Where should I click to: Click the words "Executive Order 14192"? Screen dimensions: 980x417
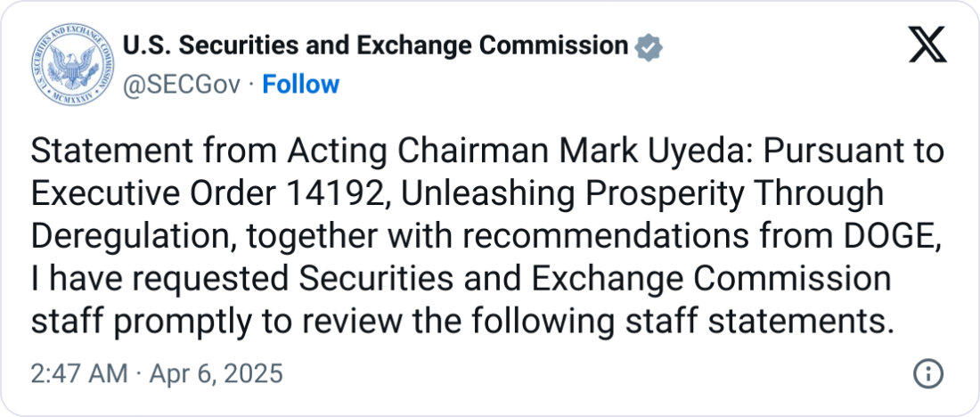pyautogui.click(x=203, y=193)
